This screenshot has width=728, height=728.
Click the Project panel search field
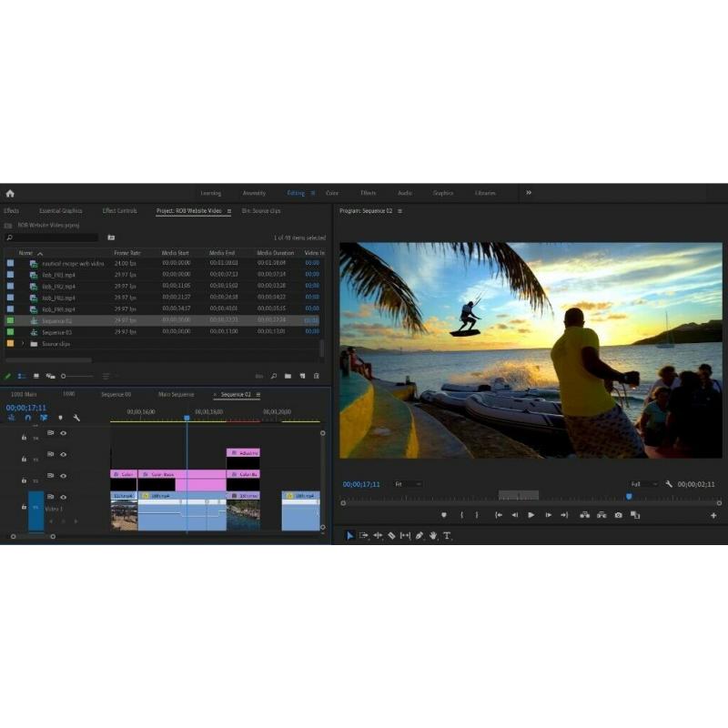click(x=52, y=238)
